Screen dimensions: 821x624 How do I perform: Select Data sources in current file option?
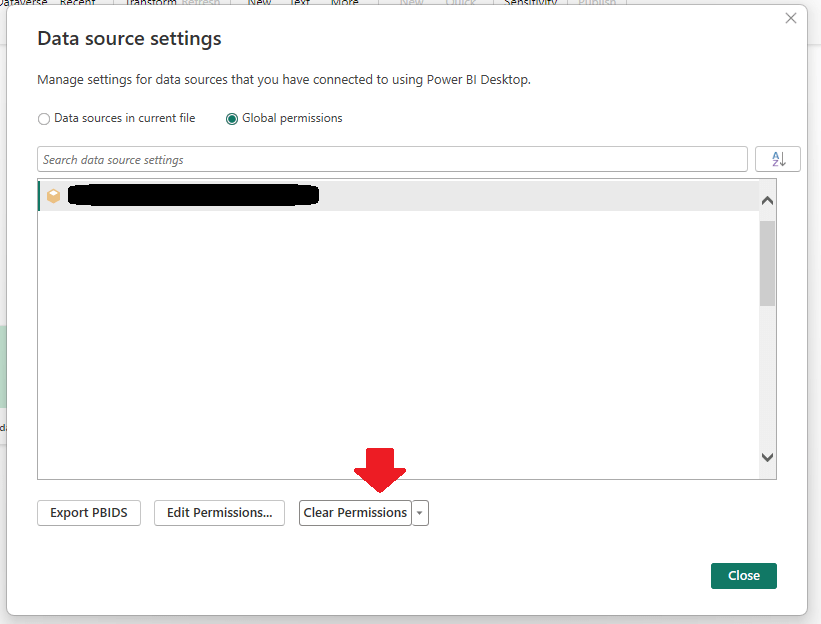(x=43, y=119)
